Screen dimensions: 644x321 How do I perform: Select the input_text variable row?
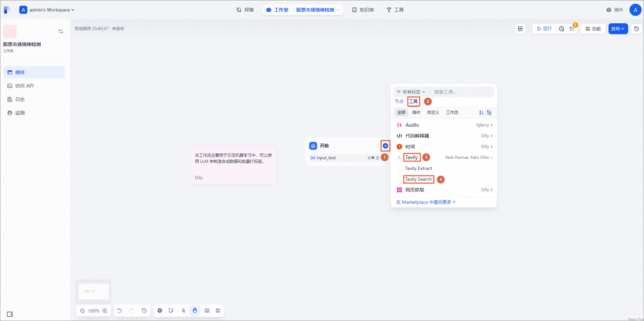(345, 158)
